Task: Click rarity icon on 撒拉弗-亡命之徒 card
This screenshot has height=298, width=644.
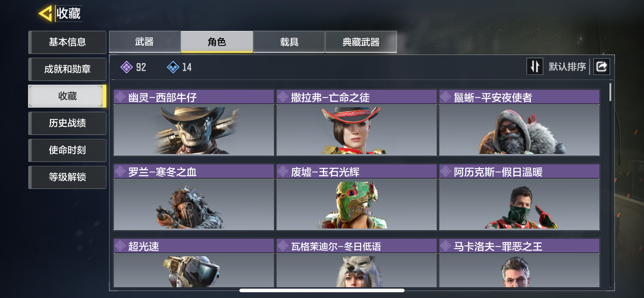Action: [283, 97]
